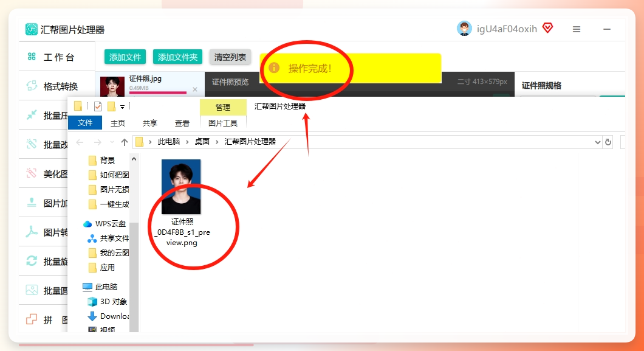The height and width of the screenshot is (351, 644).
Task: Click the 证件照预览 panel header
Action: [230, 82]
